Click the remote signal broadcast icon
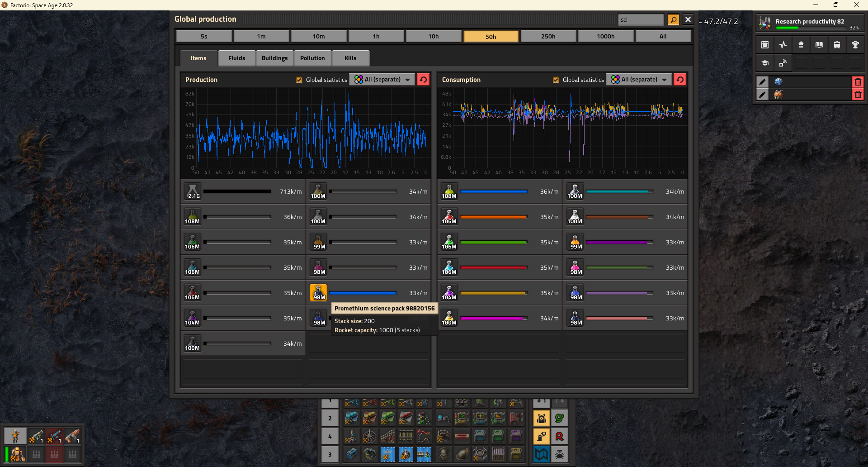This screenshot has width=868, height=467. click(783, 63)
